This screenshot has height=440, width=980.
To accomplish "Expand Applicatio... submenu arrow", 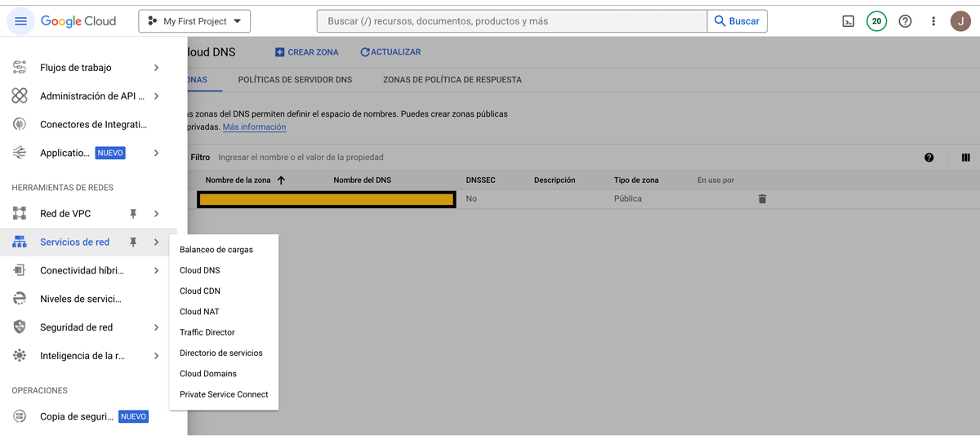I will pyautogui.click(x=156, y=153).
